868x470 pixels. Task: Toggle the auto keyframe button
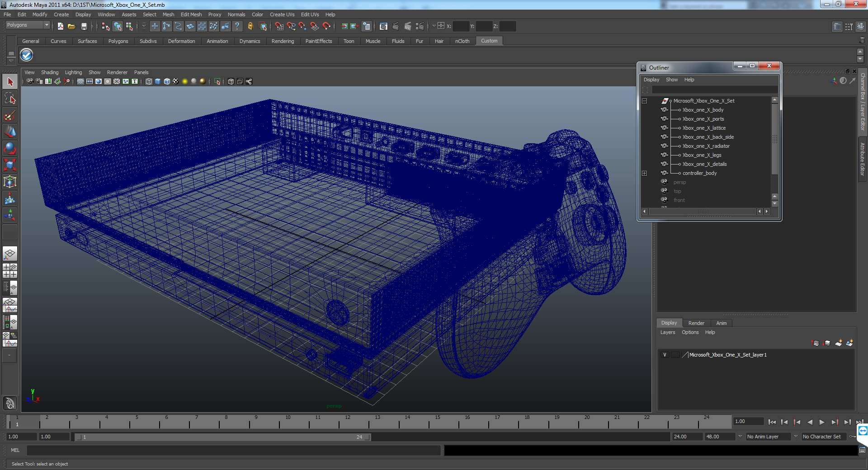click(x=853, y=437)
